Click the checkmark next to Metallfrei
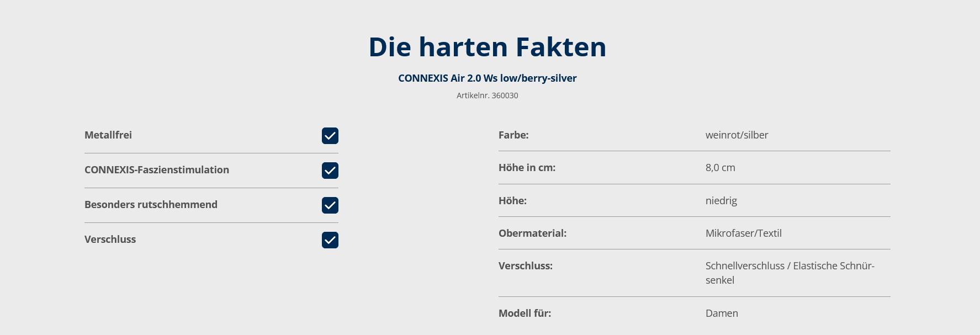The height and width of the screenshot is (335, 980). [330, 136]
